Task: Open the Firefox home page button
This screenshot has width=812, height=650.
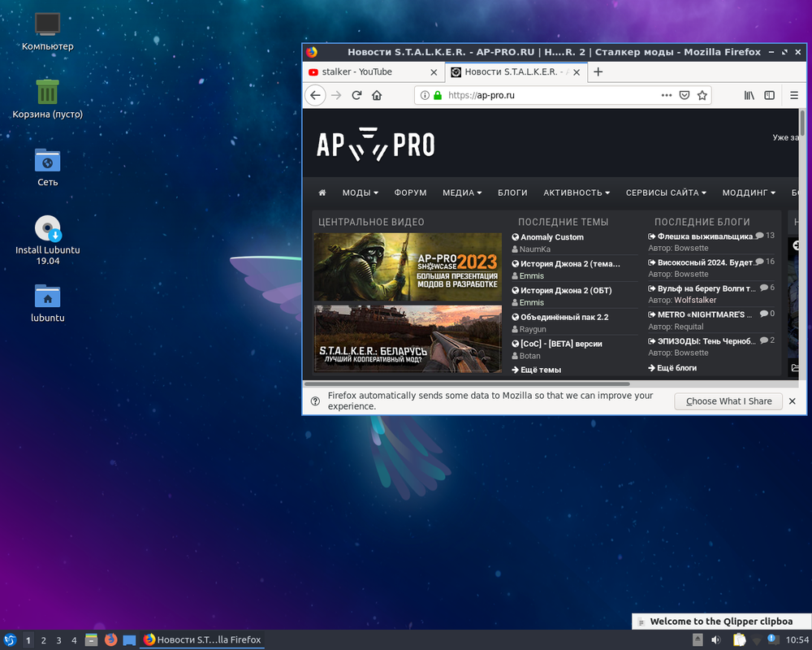Action: (377, 95)
